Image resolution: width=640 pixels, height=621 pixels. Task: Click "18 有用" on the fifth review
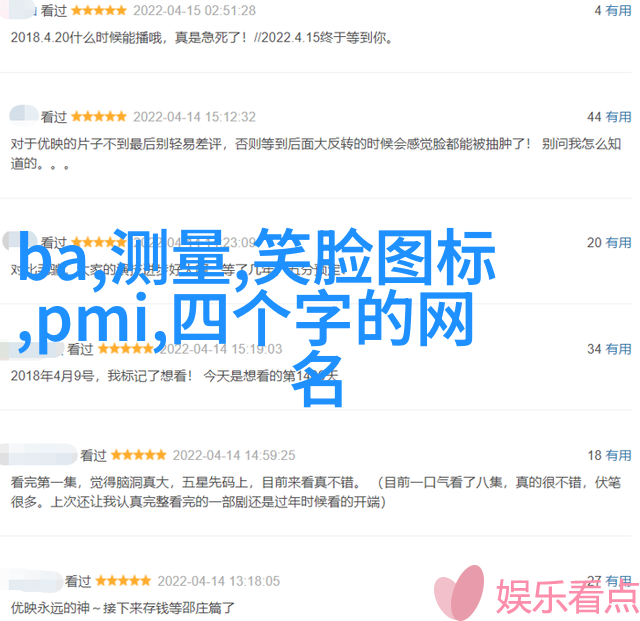pos(609,455)
